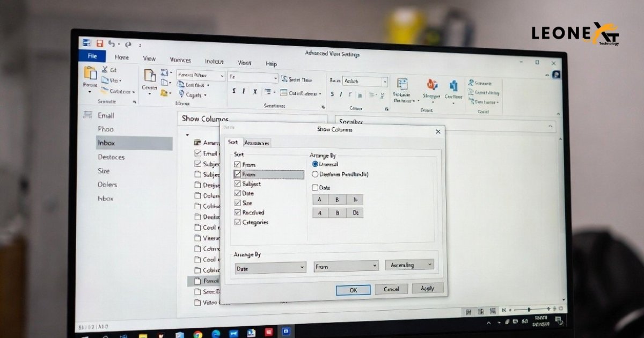
Task: Click the top-row B button
Action: pyautogui.click(x=337, y=200)
